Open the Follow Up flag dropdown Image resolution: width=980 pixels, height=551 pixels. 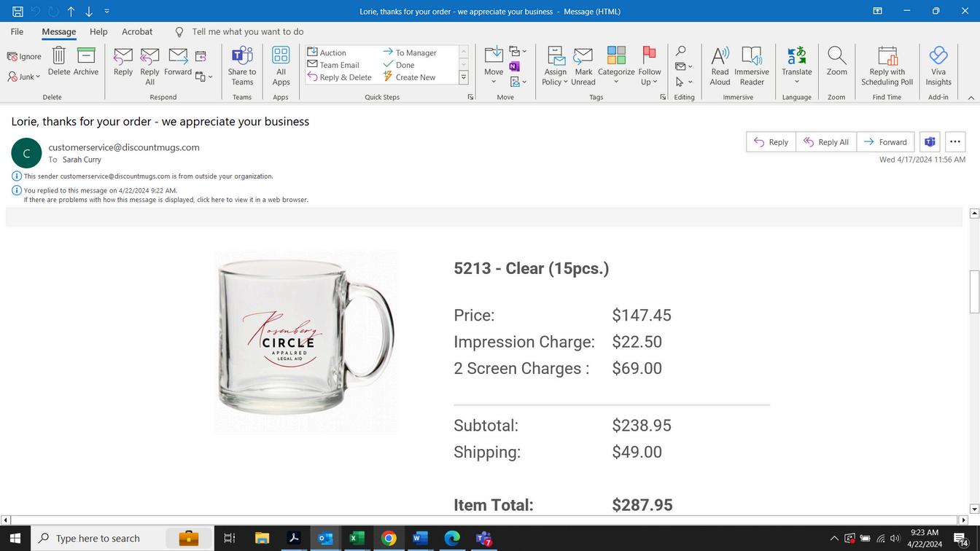pos(650,66)
